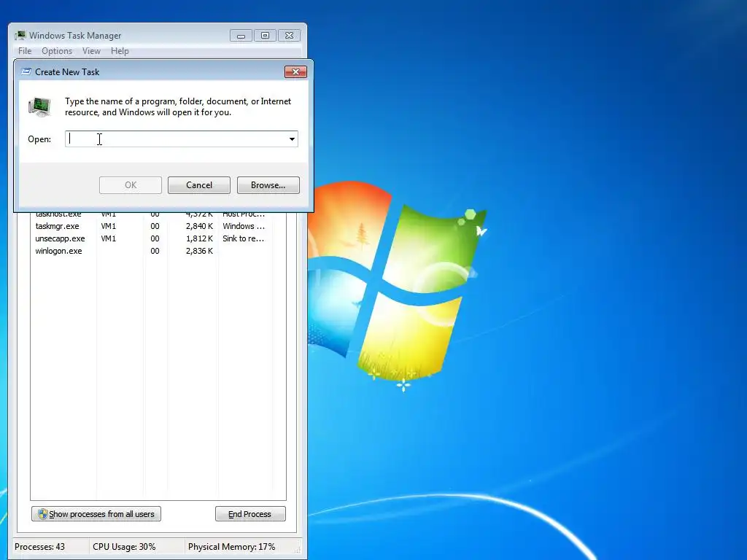Close the Create New Task dialog

pos(295,72)
